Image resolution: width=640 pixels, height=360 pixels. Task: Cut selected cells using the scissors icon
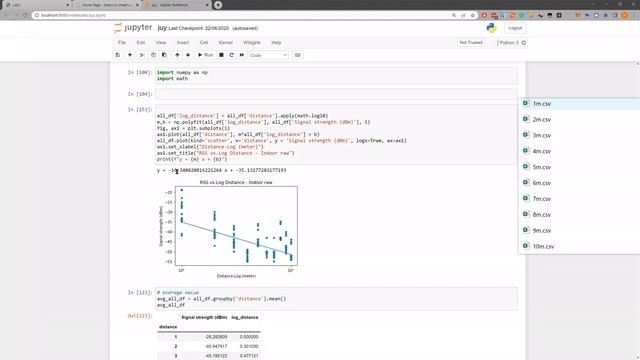tap(142, 55)
